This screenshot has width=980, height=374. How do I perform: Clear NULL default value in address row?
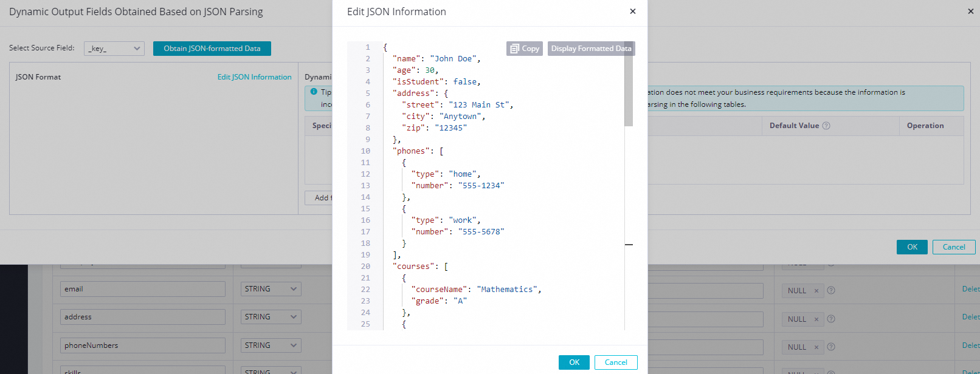[x=816, y=319]
